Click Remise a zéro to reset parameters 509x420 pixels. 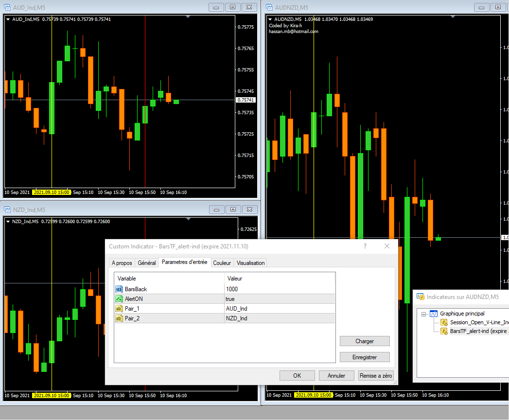pyautogui.click(x=375, y=376)
